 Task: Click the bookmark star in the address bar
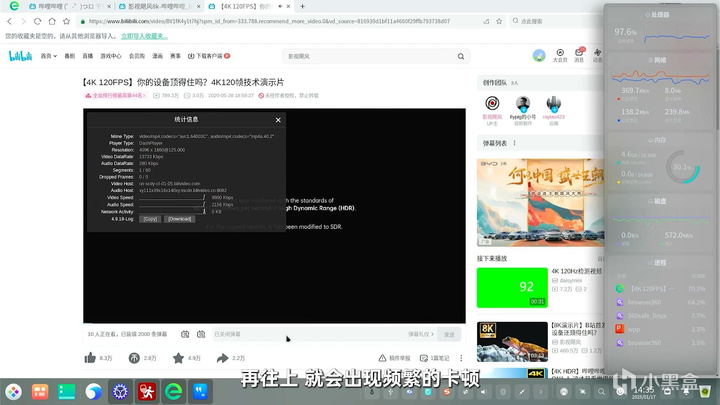coord(499,21)
